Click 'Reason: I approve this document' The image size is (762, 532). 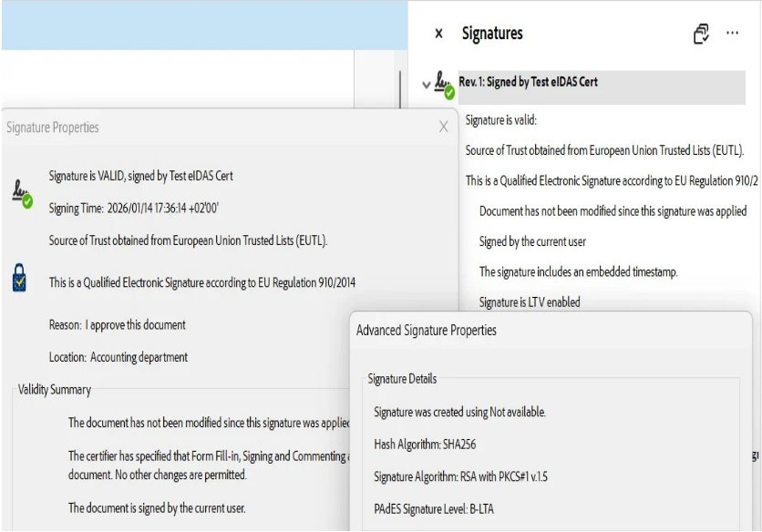[x=117, y=324]
